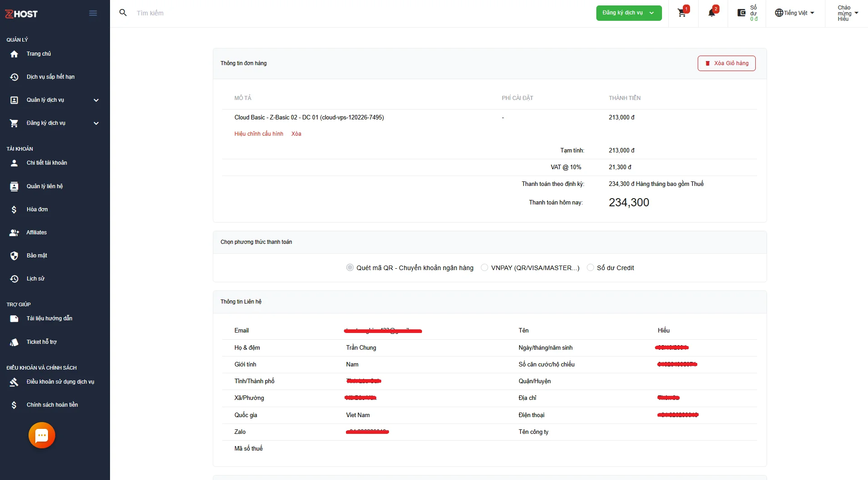Open the orange chat bubble widget
Image resolution: width=868 pixels, height=480 pixels.
coord(42,435)
